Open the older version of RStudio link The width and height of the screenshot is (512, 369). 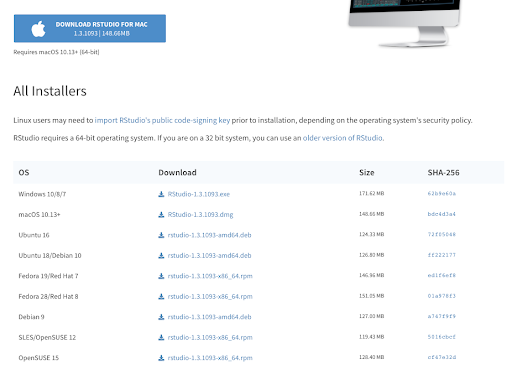pos(343,138)
